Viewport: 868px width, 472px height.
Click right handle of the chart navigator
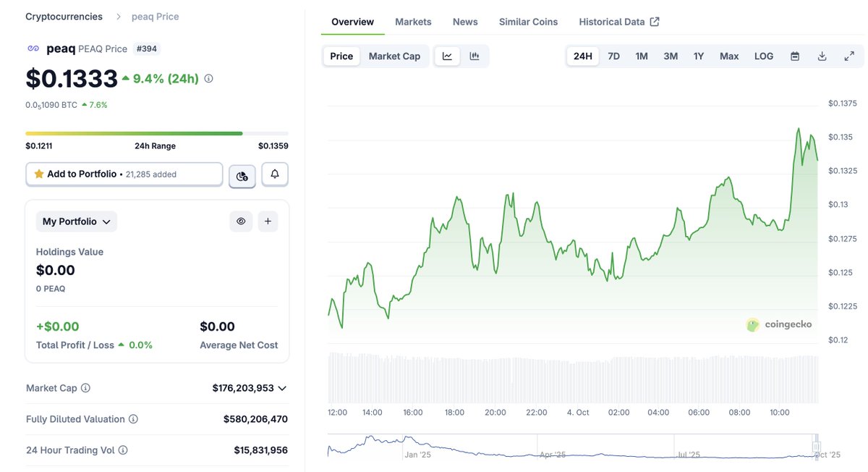pos(816,447)
